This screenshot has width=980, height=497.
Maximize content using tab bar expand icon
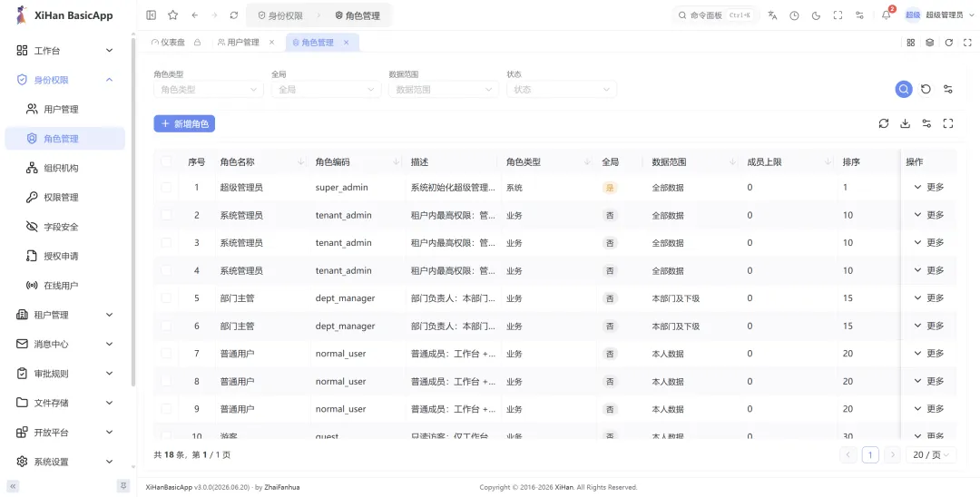point(967,43)
